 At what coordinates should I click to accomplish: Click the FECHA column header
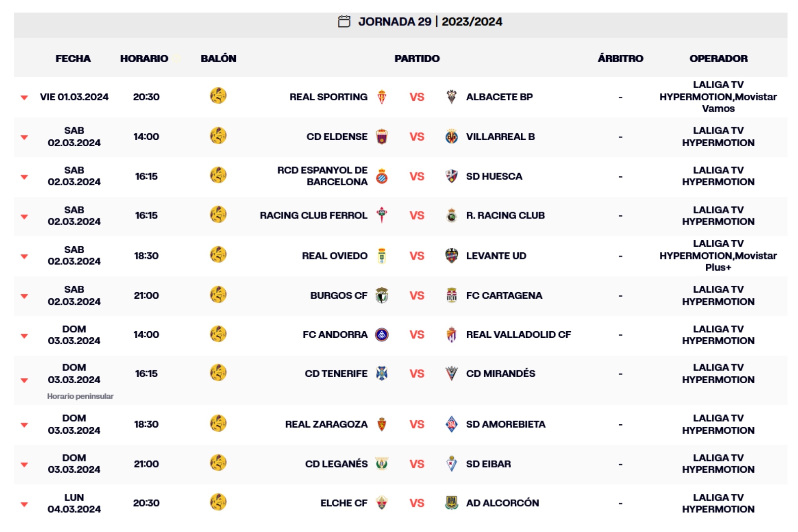click(73, 58)
